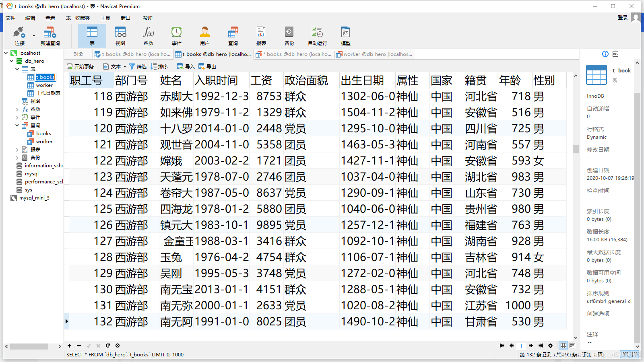Open the 用户 users tool
644x362 pixels.
[204, 36]
